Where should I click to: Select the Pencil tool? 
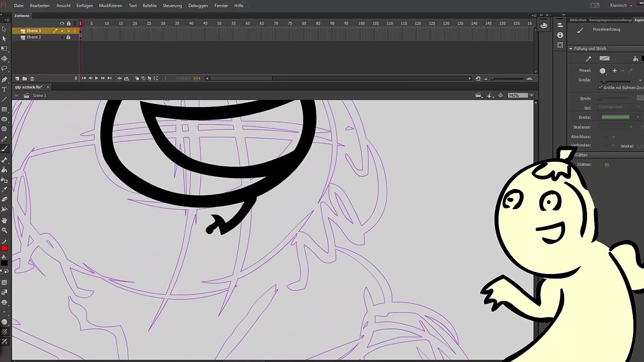pyautogui.click(x=4, y=139)
